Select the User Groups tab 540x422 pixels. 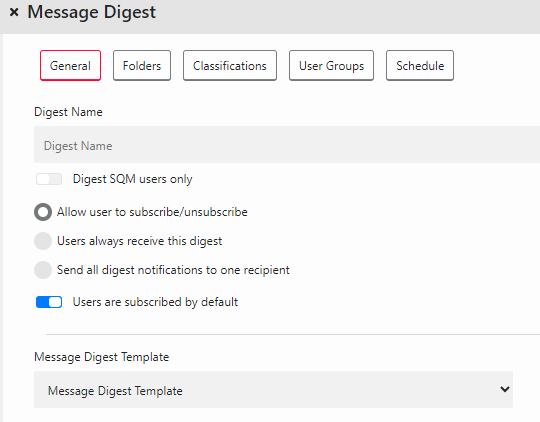pyautogui.click(x=331, y=65)
